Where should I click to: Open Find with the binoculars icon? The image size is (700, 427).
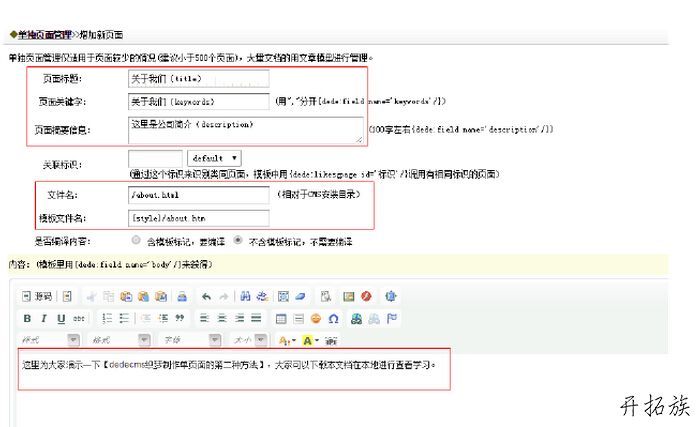click(x=245, y=296)
